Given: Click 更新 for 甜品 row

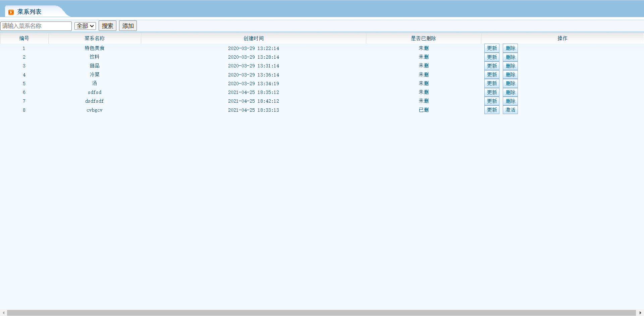Looking at the screenshot, I should (492, 66).
